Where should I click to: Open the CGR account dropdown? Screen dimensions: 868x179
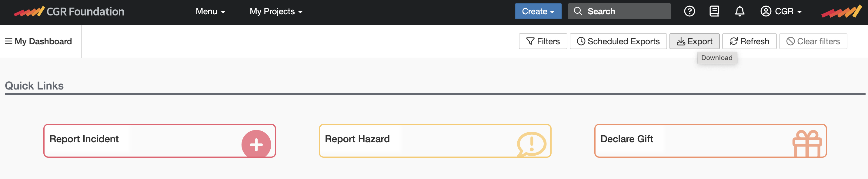tap(781, 11)
